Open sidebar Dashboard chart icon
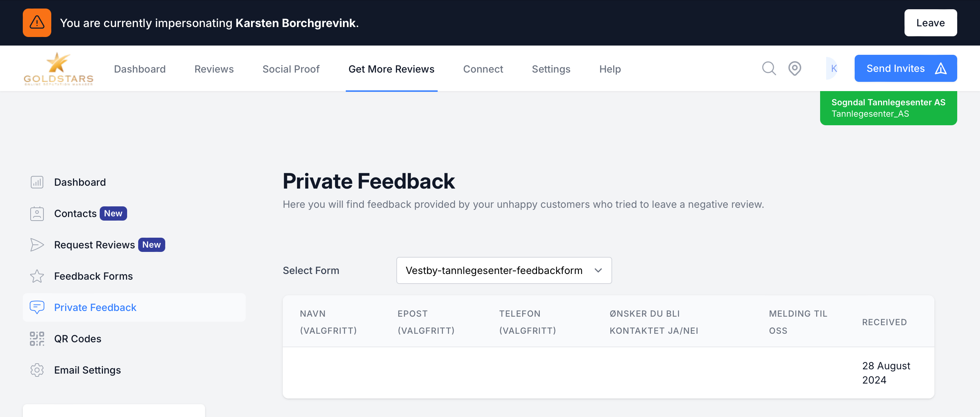Viewport: 980px width, 417px height. [x=37, y=182]
